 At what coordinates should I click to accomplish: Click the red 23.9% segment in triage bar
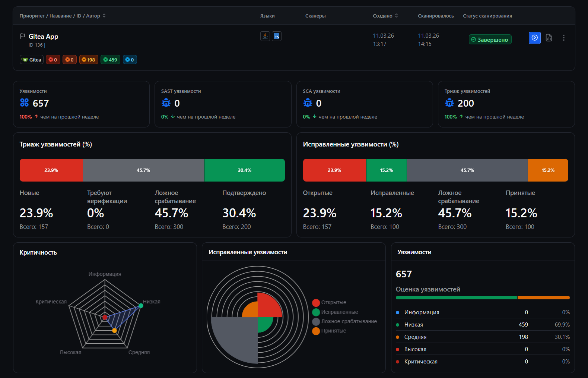(51, 170)
